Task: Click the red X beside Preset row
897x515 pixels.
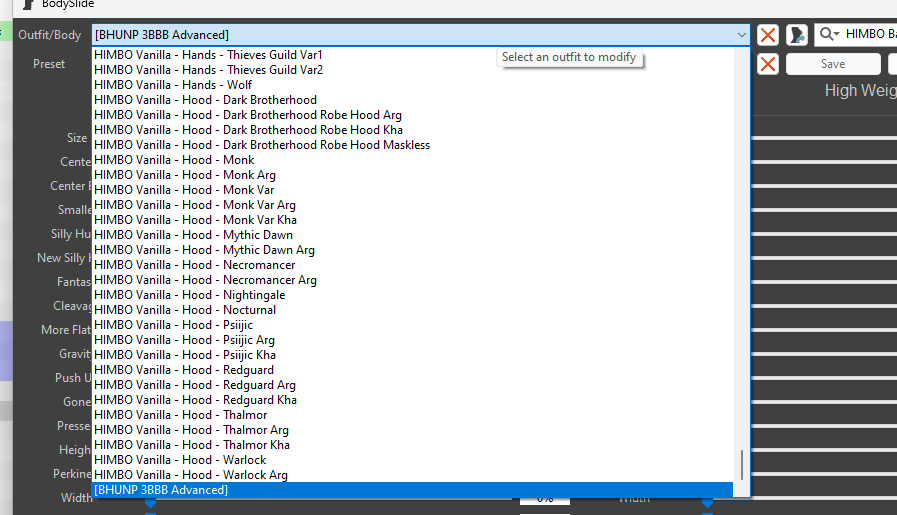Action: coord(768,64)
